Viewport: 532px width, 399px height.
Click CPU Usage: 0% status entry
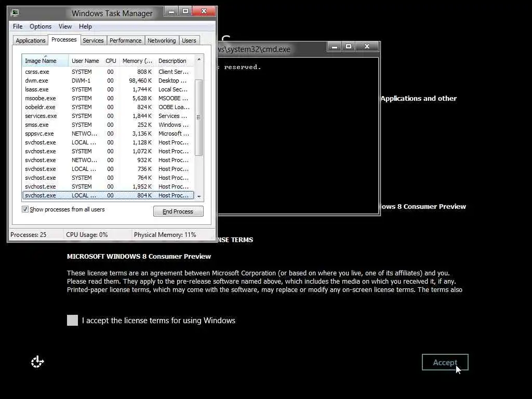point(87,234)
